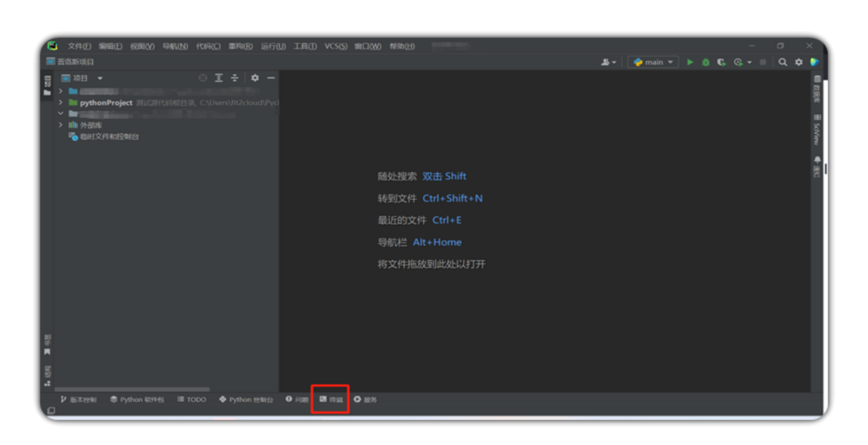Open the 终端 terminal tool window
The height and width of the screenshot is (445, 868).
coord(331,399)
